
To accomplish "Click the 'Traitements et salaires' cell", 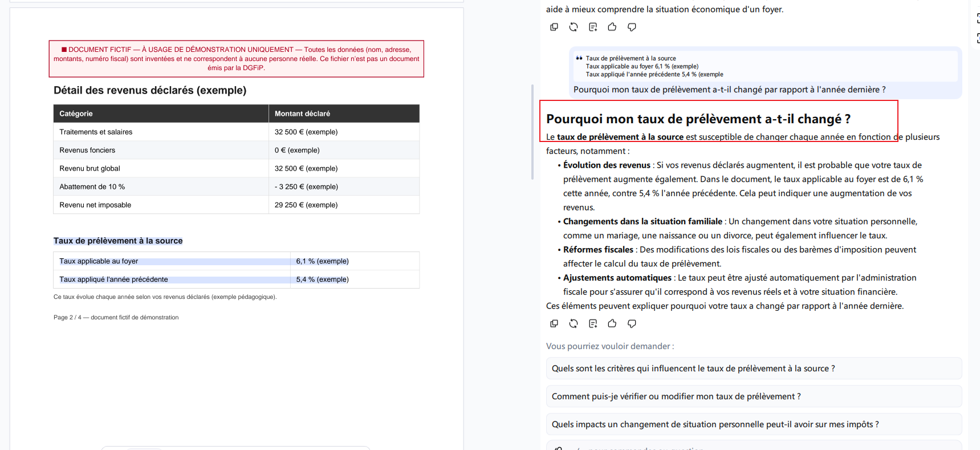I will 161,132.
